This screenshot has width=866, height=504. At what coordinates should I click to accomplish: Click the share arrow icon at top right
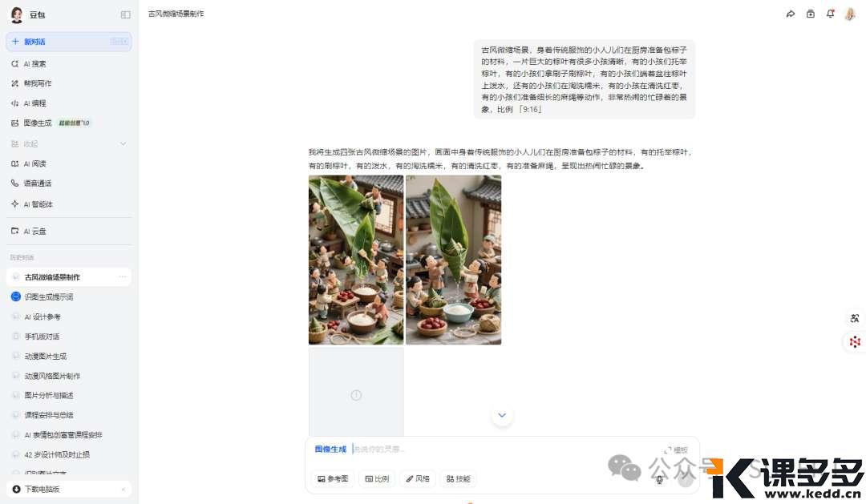click(791, 14)
